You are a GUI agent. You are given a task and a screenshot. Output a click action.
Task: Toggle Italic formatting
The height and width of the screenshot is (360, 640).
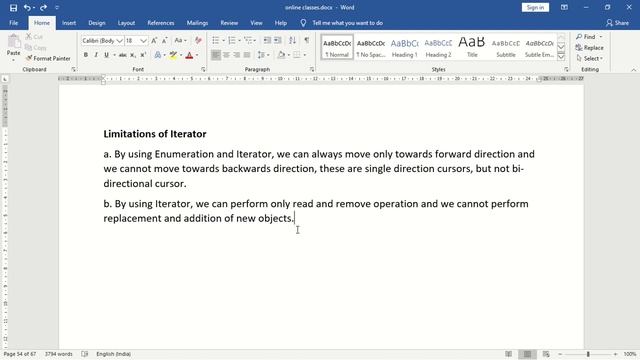pos(96,55)
